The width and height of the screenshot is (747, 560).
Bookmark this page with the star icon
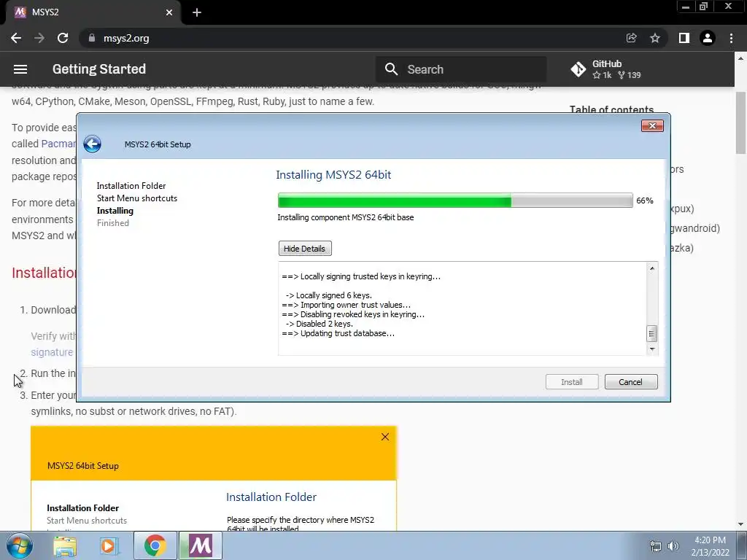point(655,38)
